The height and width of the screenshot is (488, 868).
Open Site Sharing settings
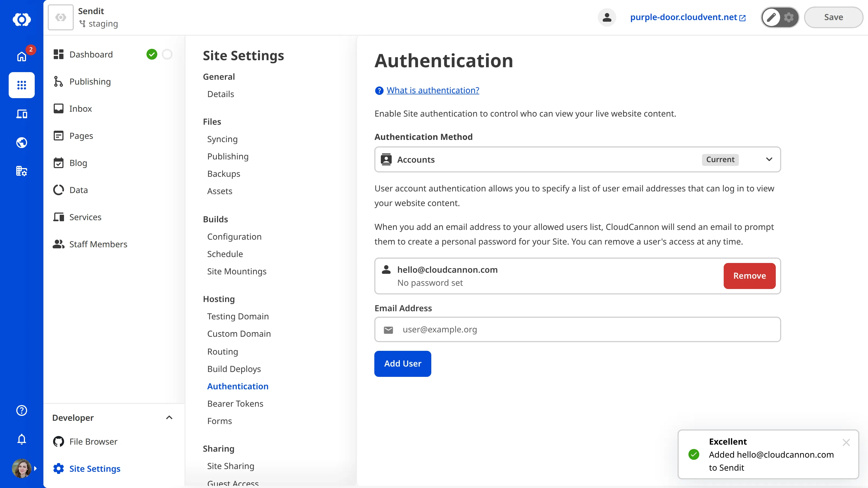pyautogui.click(x=231, y=466)
